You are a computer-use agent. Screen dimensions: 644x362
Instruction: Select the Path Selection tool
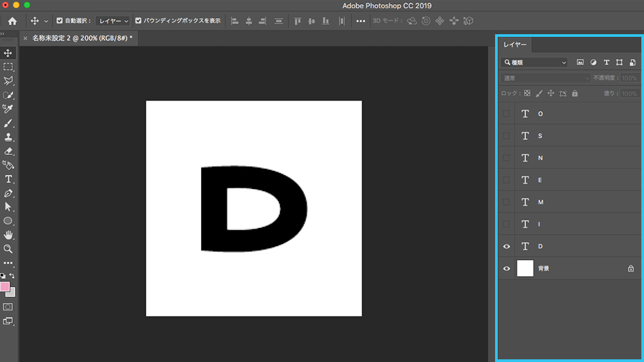tap(8, 207)
